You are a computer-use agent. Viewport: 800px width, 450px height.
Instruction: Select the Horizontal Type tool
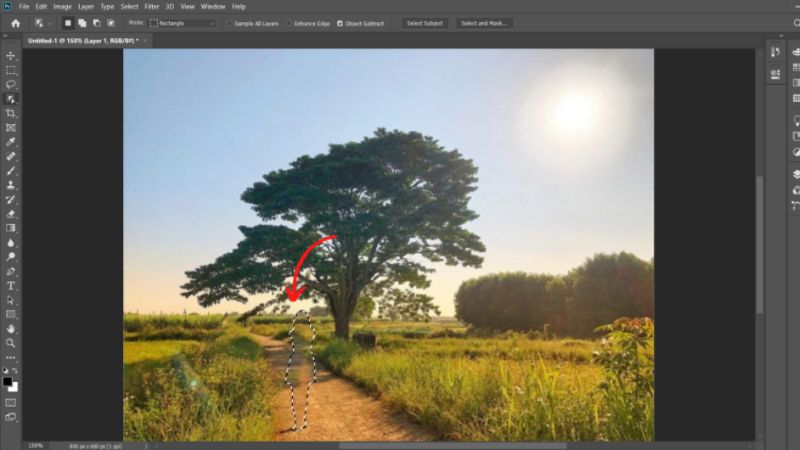coord(11,286)
